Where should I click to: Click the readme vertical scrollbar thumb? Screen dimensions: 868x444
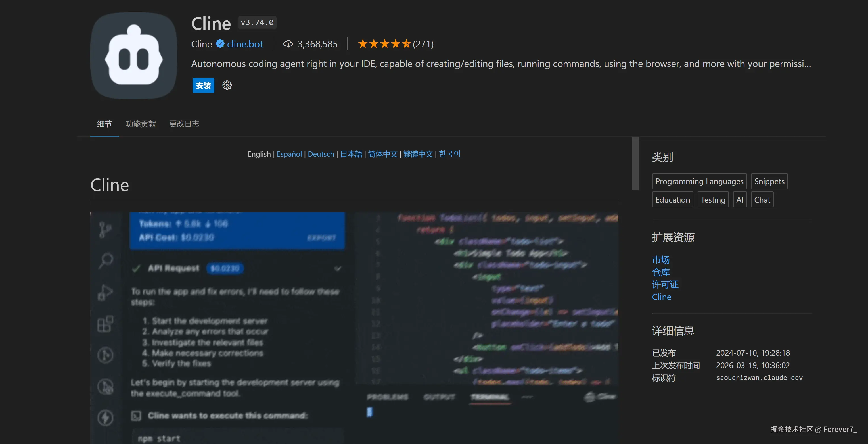pyautogui.click(x=635, y=164)
